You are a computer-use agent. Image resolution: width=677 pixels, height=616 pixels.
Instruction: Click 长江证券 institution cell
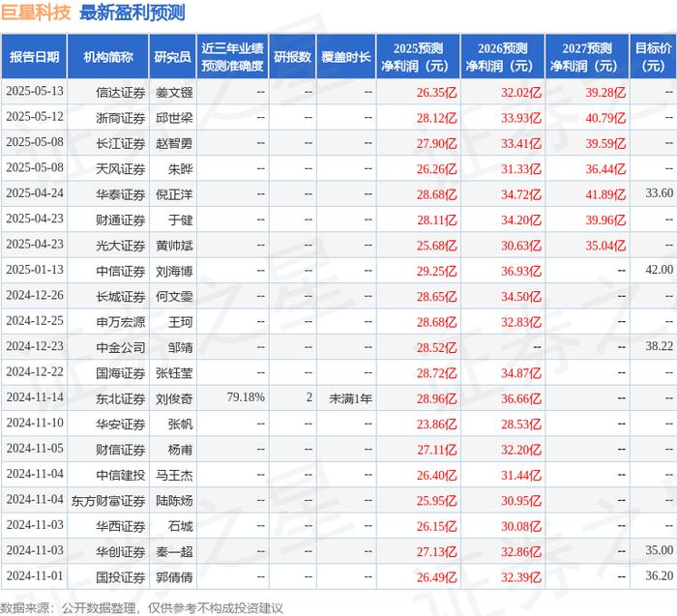(x=121, y=143)
